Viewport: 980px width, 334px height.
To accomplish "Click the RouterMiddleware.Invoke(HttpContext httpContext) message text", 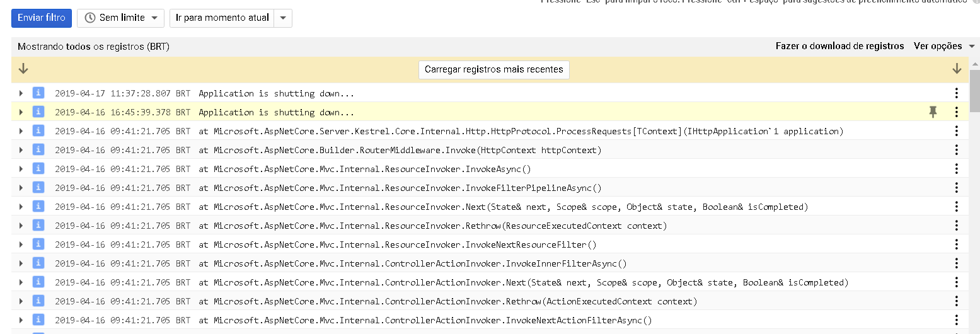I will (400, 150).
